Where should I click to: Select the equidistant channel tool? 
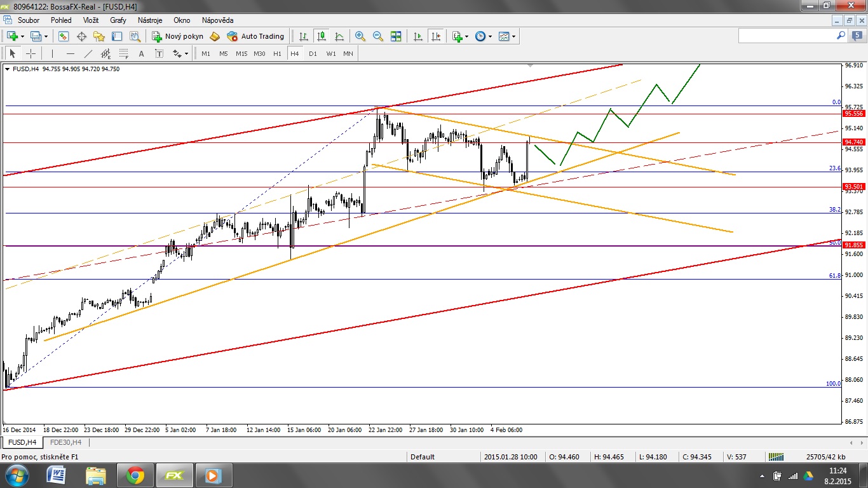pyautogui.click(x=105, y=53)
